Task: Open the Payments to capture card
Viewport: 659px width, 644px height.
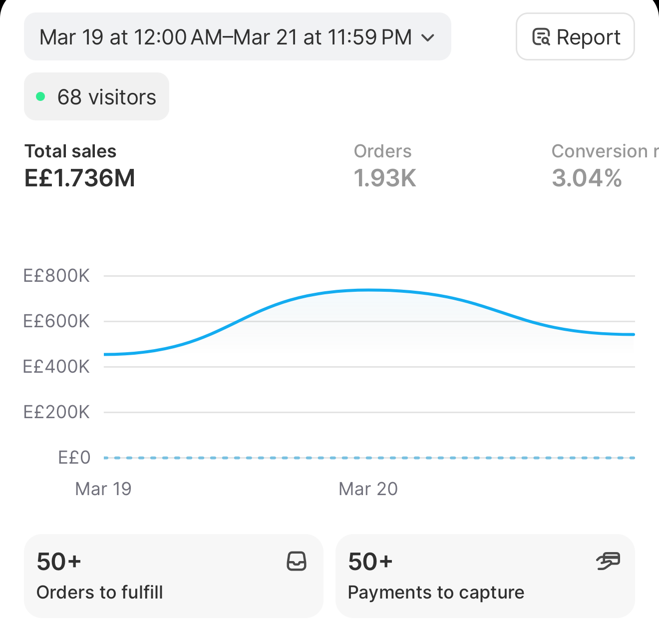Action: [485, 576]
